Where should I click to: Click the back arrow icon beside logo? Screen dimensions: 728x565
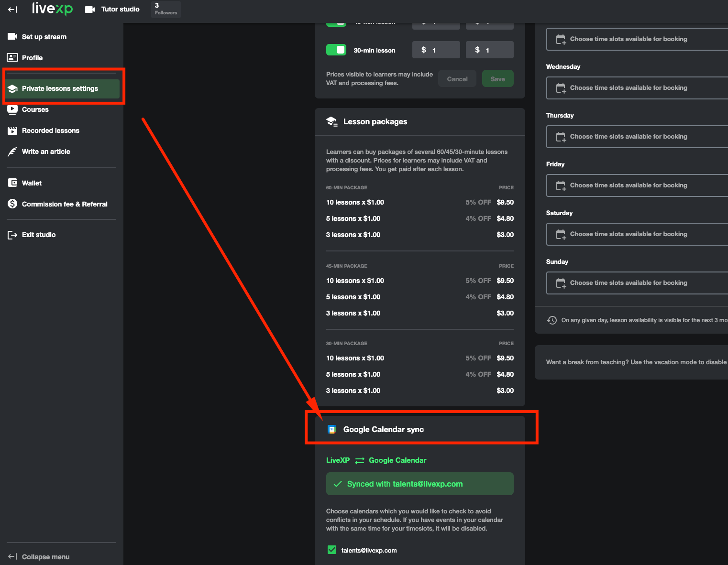click(x=12, y=10)
